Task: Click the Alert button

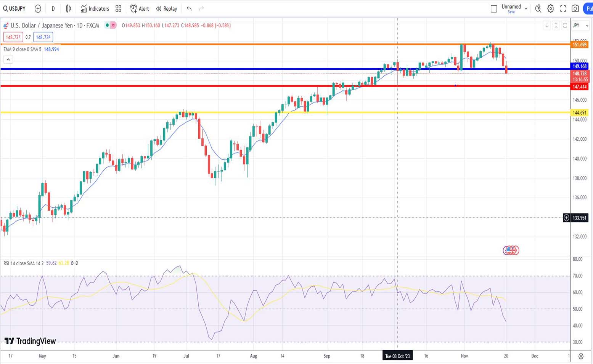Action: coord(140,8)
